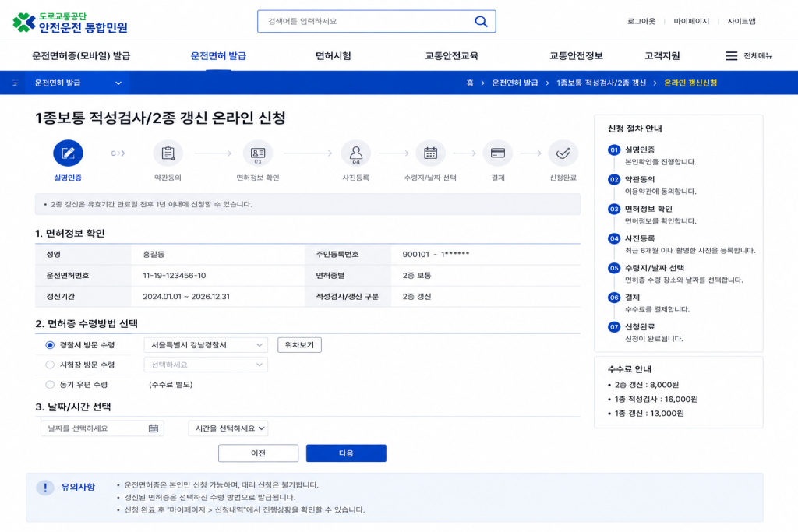
Task: Select 경찰서 방문 수령 radio button
Action: pyautogui.click(x=50, y=345)
